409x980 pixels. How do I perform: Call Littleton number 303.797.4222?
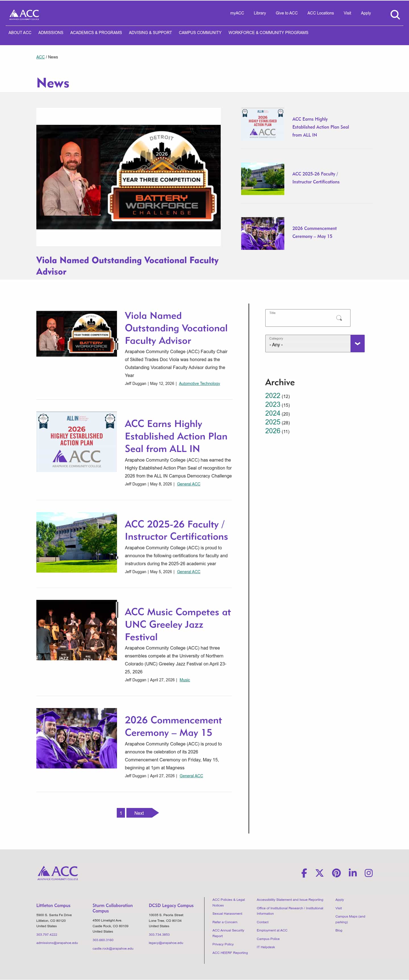coord(47,934)
